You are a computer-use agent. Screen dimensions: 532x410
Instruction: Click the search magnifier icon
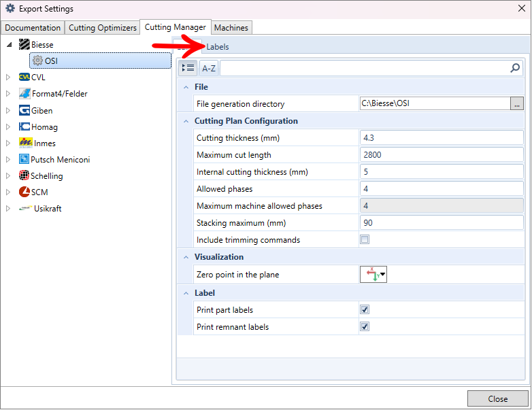(515, 68)
